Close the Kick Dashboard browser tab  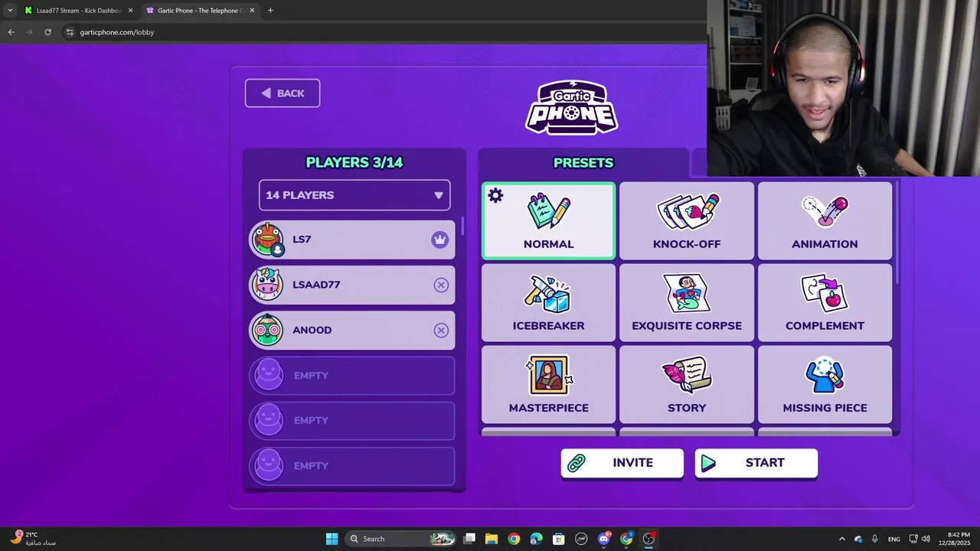pos(130,11)
